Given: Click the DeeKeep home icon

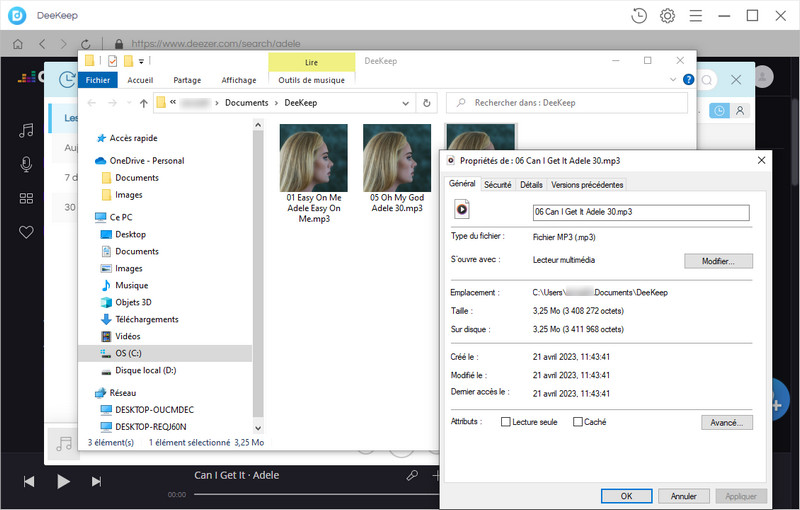Looking at the screenshot, I should point(18,44).
